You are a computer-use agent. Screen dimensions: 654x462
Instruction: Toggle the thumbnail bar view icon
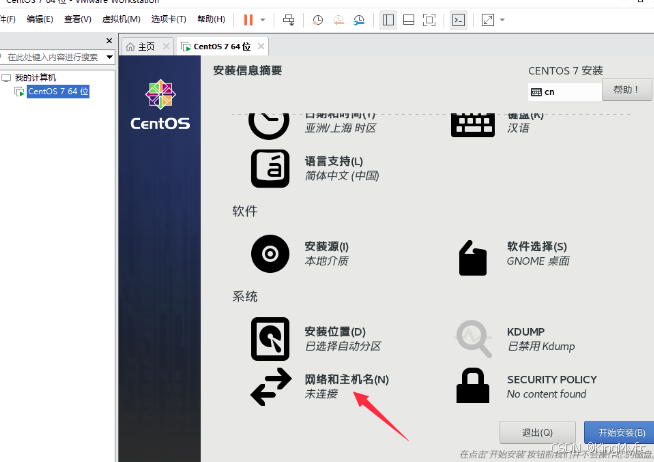pyautogui.click(x=409, y=20)
